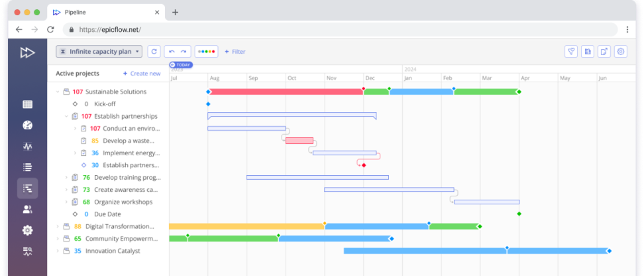The width and height of the screenshot is (644, 276).
Task: Click the clipboard icon beside Establish partnerships
Action: pyautogui.click(x=75, y=116)
